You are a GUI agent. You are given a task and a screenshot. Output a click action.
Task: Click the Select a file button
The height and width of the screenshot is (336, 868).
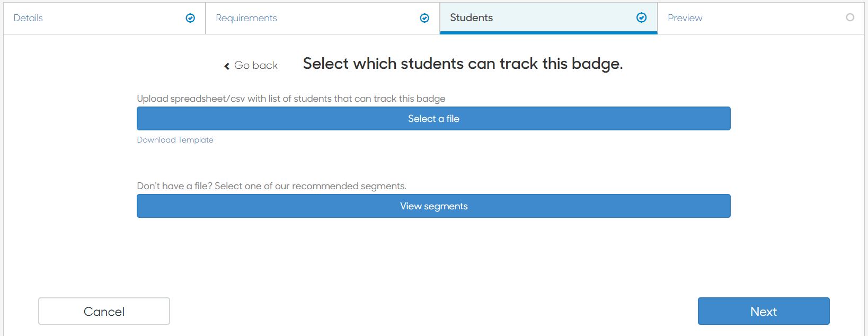(433, 119)
